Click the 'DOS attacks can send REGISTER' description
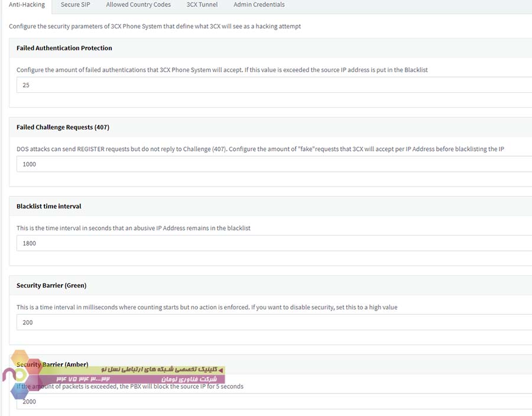The image size is (532, 416). pyautogui.click(x=260, y=149)
